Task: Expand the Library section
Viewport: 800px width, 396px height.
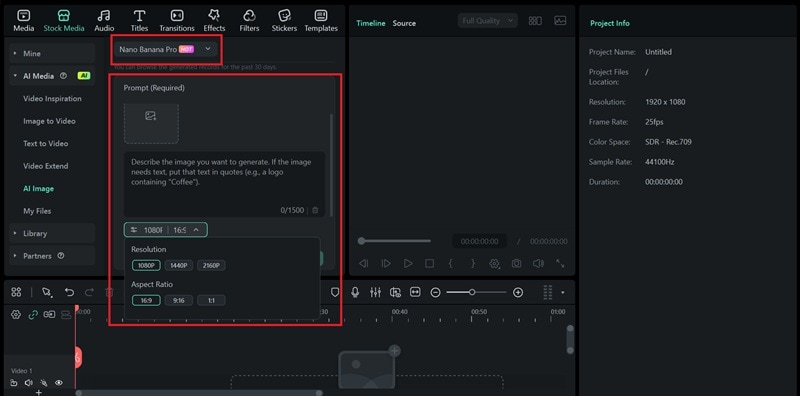Action: coord(52,233)
